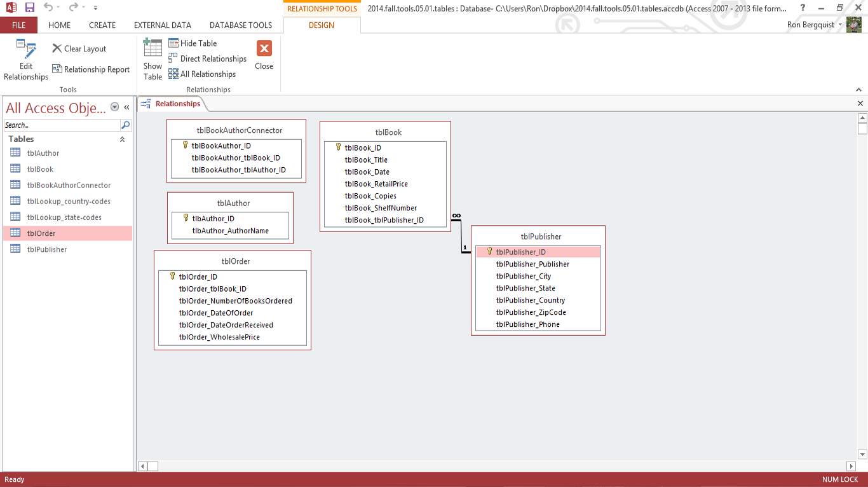Open the All Access Objects dropdown

[x=115, y=107]
